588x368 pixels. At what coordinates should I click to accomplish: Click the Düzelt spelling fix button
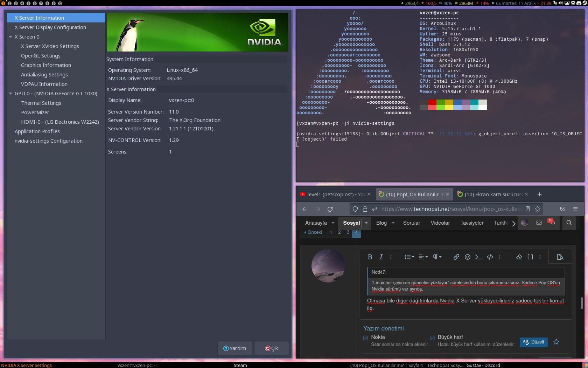point(534,342)
